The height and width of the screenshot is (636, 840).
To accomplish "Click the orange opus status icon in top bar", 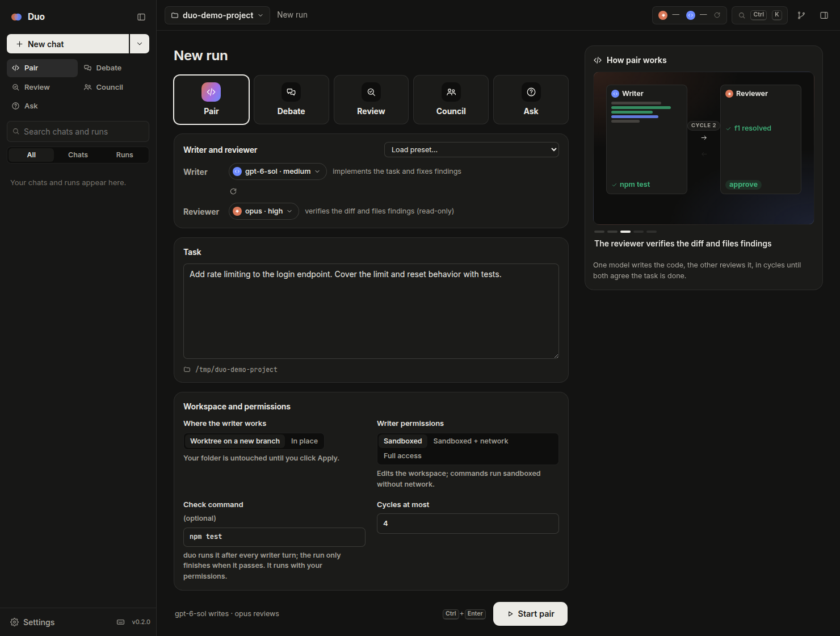I will click(x=663, y=15).
